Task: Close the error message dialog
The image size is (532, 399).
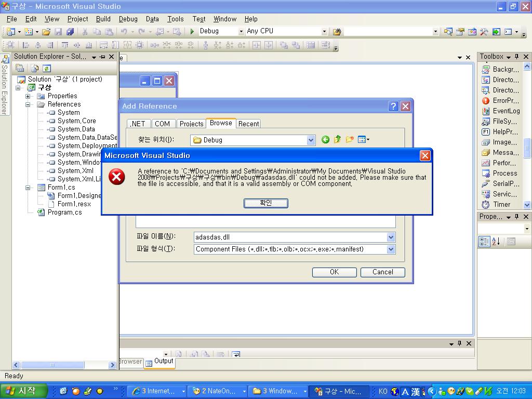Action: tap(425, 155)
